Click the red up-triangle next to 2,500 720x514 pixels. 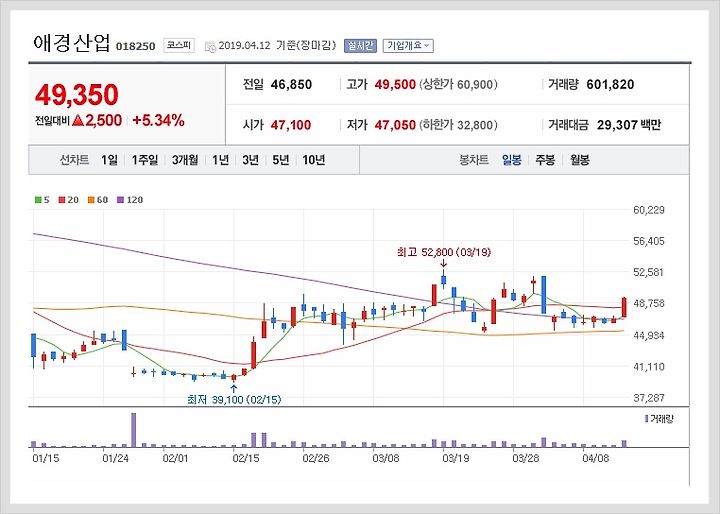pos(78,120)
